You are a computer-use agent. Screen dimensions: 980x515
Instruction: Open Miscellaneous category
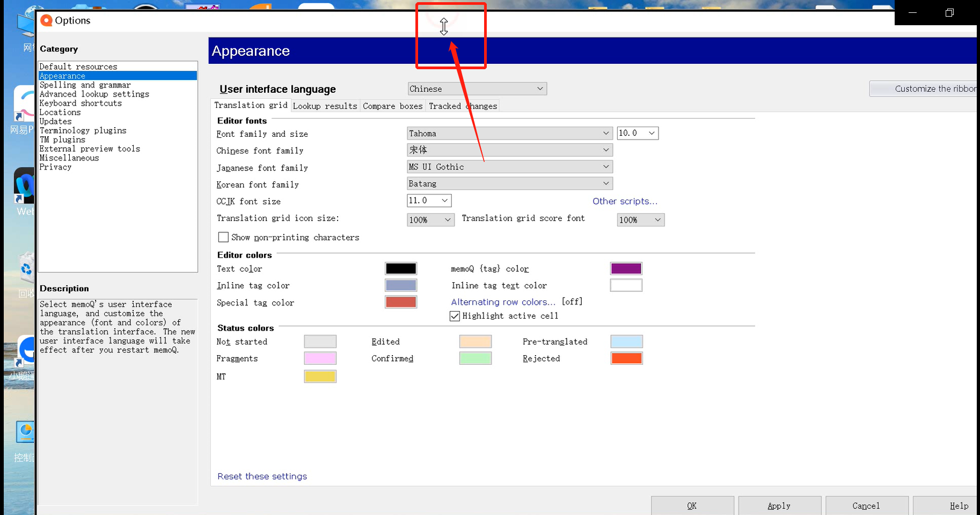click(118, 158)
